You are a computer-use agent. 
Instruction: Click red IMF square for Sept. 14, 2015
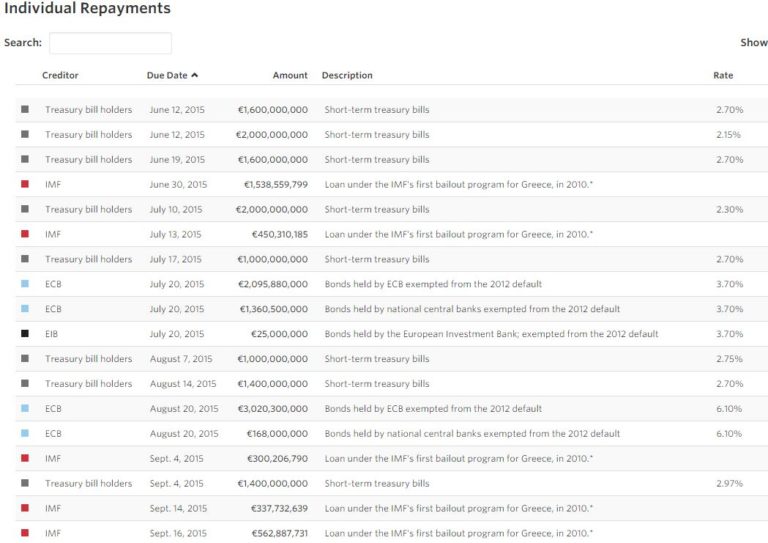pyautogui.click(x=25, y=508)
